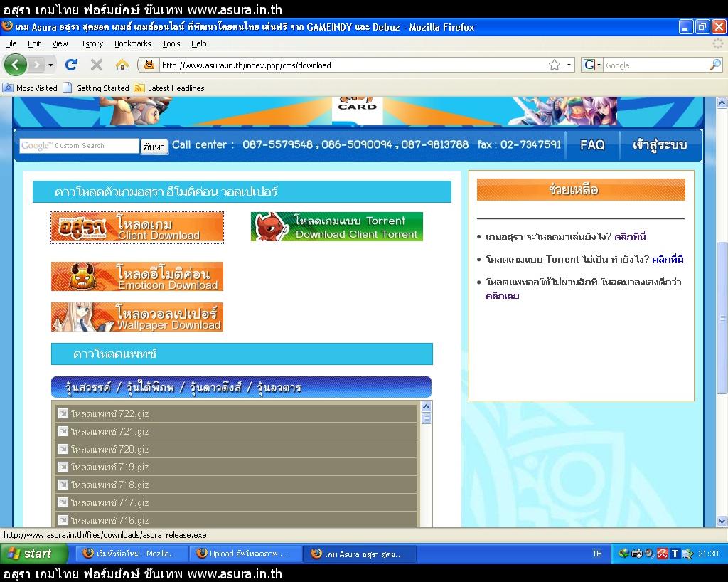Click icon beside patch 719.giz
Image resolution: width=728 pixels, height=582 pixels.
pyautogui.click(x=63, y=466)
